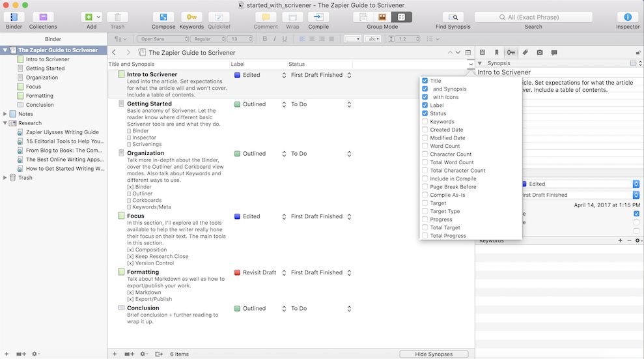Enable the Word Count column checkbox
This screenshot has height=359, width=644.
coord(425,146)
